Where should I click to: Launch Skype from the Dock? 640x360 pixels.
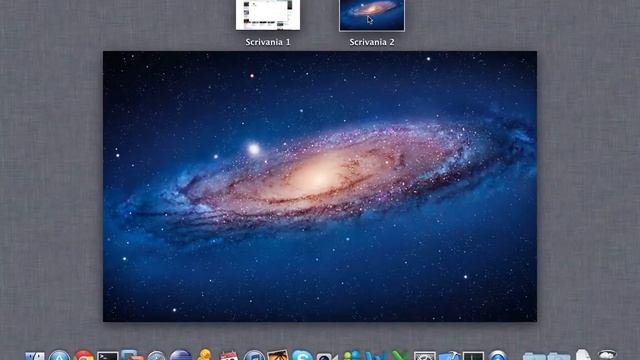(x=302, y=355)
